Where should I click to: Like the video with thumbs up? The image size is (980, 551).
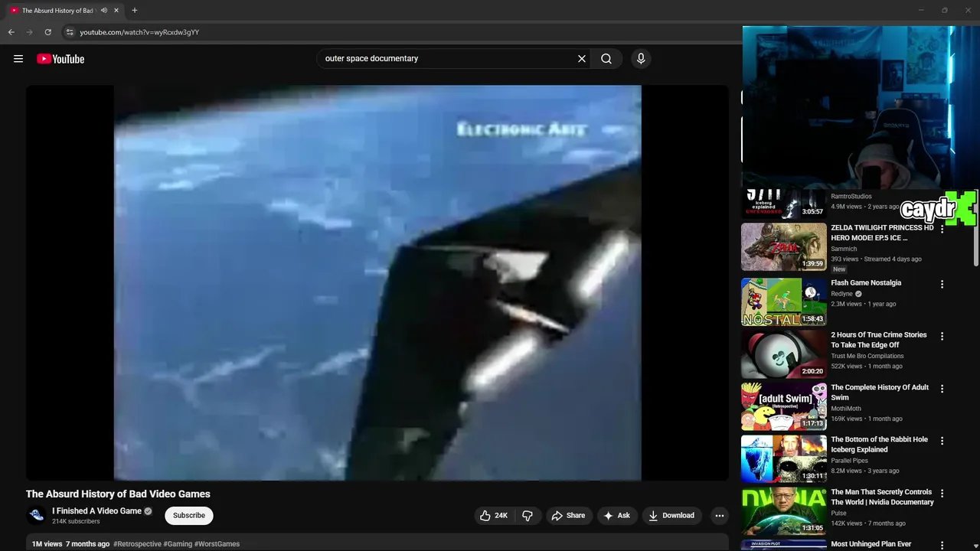point(493,516)
